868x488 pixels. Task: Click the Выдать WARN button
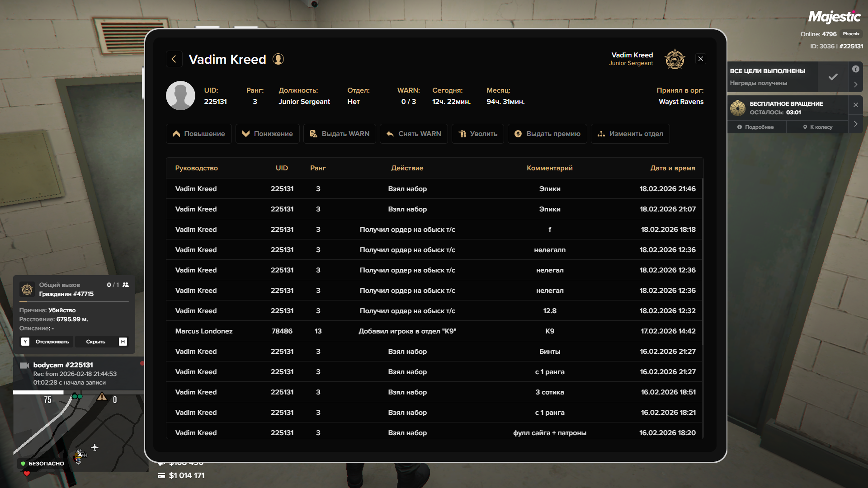(340, 134)
